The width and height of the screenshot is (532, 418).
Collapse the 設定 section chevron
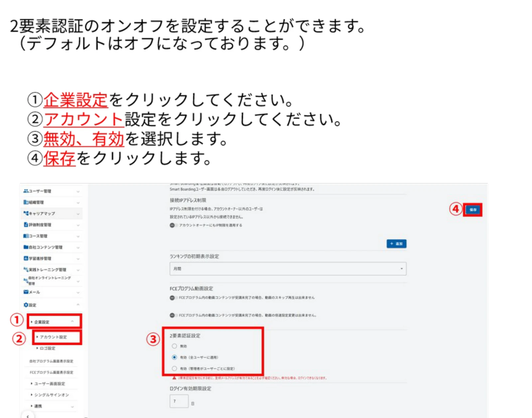click(78, 305)
